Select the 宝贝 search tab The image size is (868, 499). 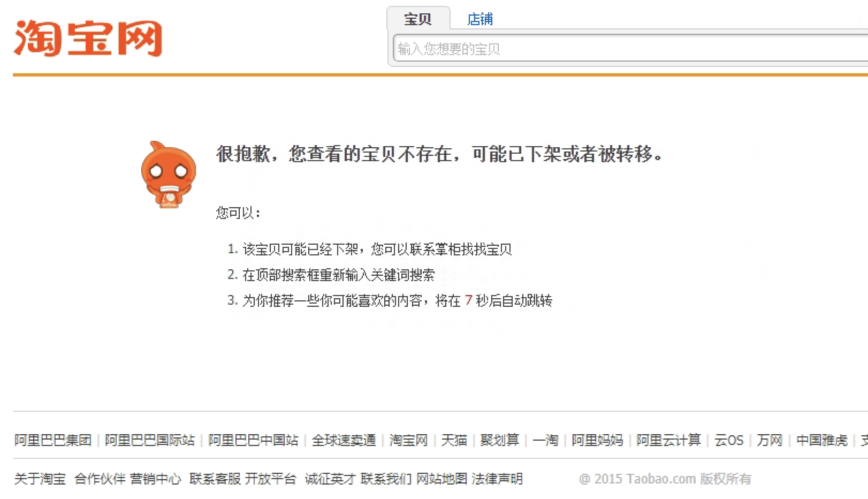(x=417, y=19)
